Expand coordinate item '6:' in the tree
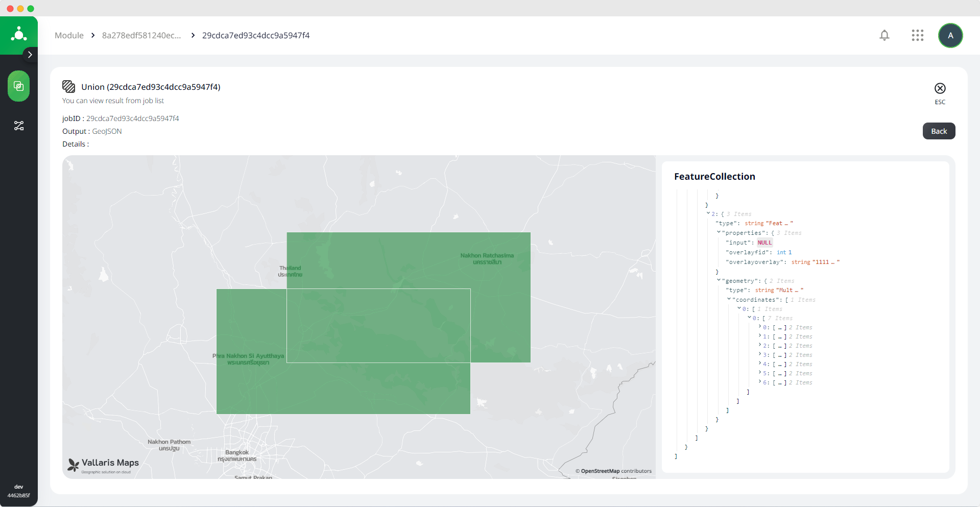The image size is (980, 507). (x=760, y=382)
